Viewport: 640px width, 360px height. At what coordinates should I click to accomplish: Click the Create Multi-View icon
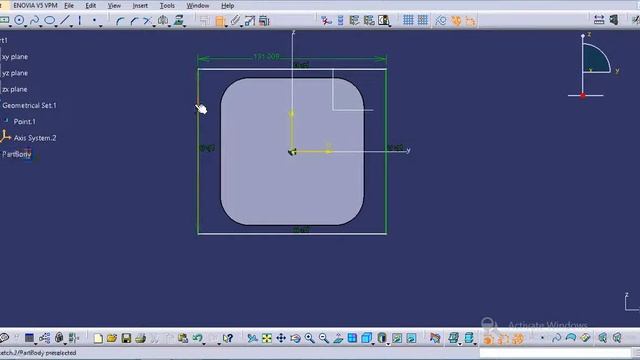[352, 338]
